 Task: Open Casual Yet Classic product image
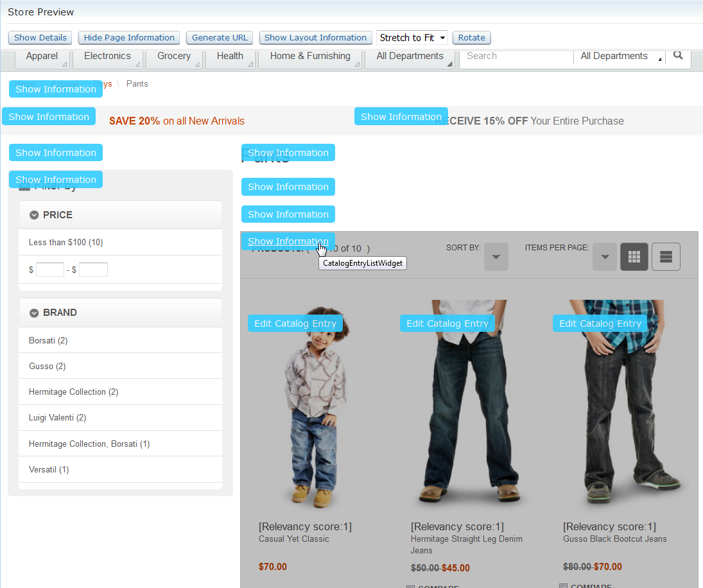click(x=316, y=406)
